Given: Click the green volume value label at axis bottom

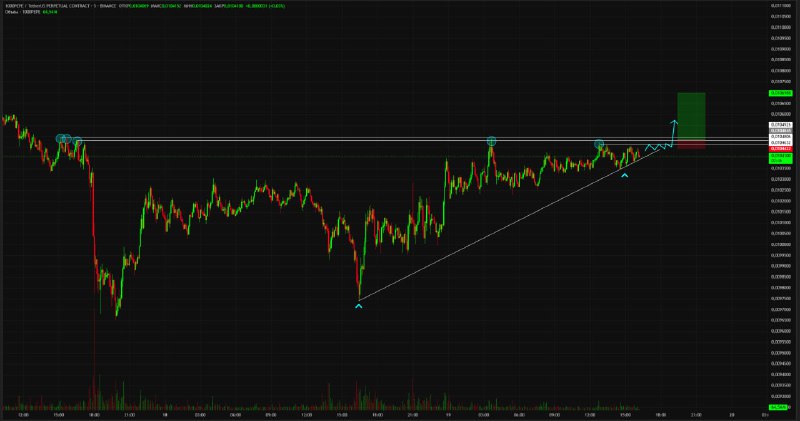Looking at the screenshot, I should click(x=778, y=407).
